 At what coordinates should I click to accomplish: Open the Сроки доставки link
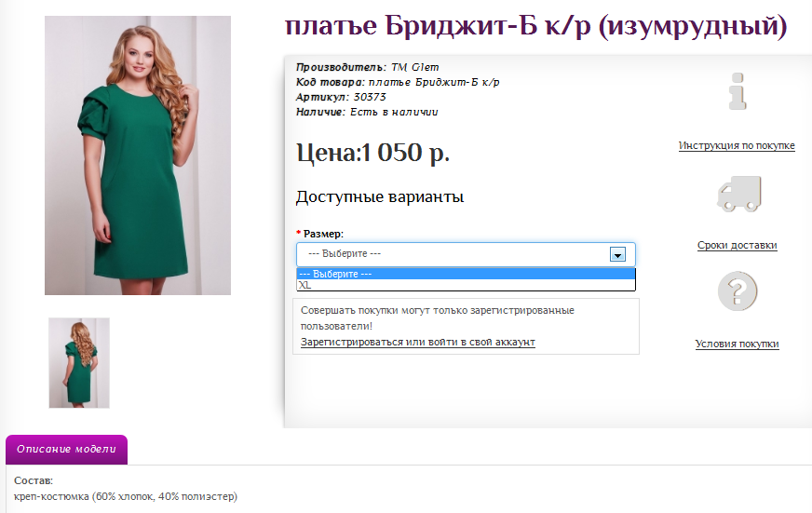coord(737,245)
